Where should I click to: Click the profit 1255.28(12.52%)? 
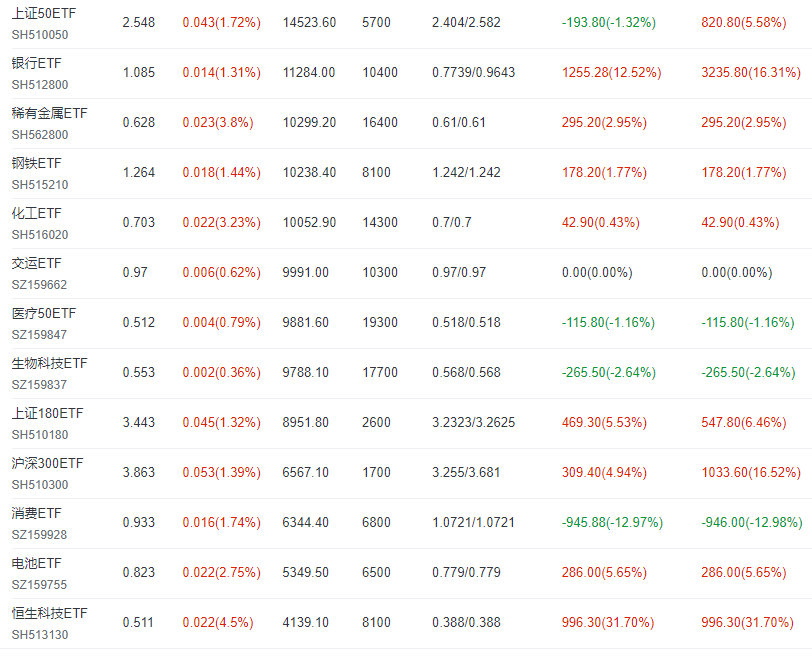(612, 72)
